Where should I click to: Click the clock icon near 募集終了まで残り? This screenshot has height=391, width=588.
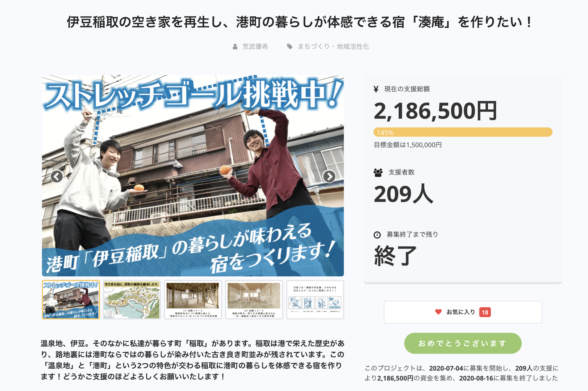point(377,235)
